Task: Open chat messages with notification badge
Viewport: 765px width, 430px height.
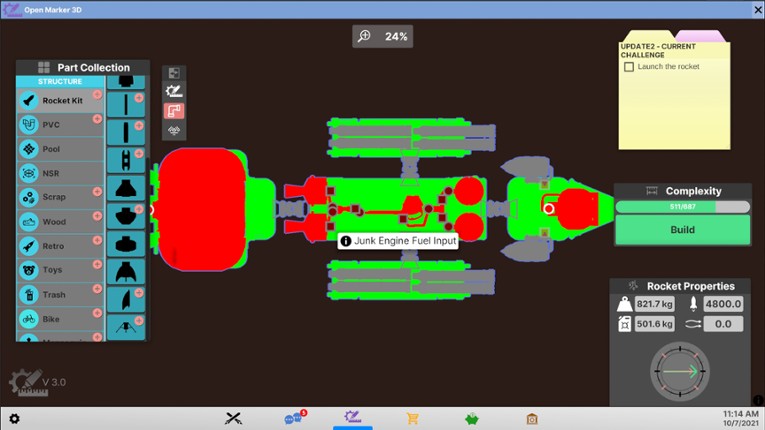Action: pyautogui.click(x=292, y=418)
